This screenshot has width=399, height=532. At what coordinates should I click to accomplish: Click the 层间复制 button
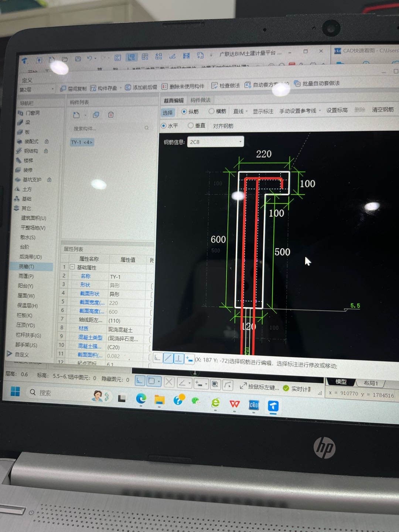[x=73, y=89]
